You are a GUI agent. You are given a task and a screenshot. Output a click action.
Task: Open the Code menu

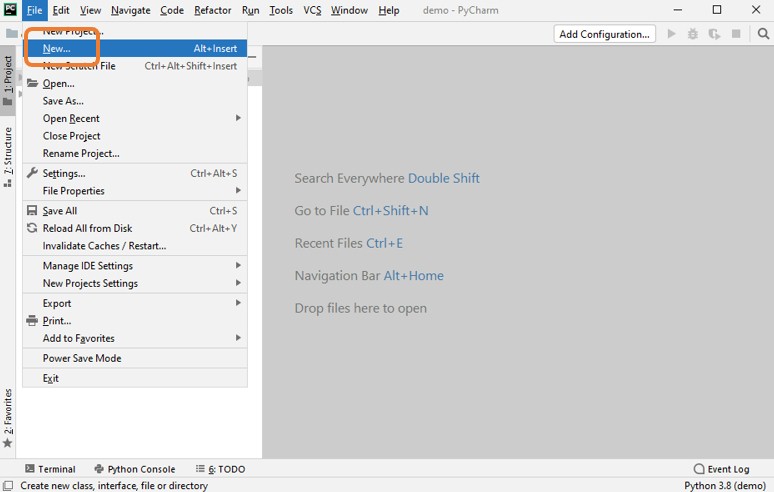click(x=172, y=10)
